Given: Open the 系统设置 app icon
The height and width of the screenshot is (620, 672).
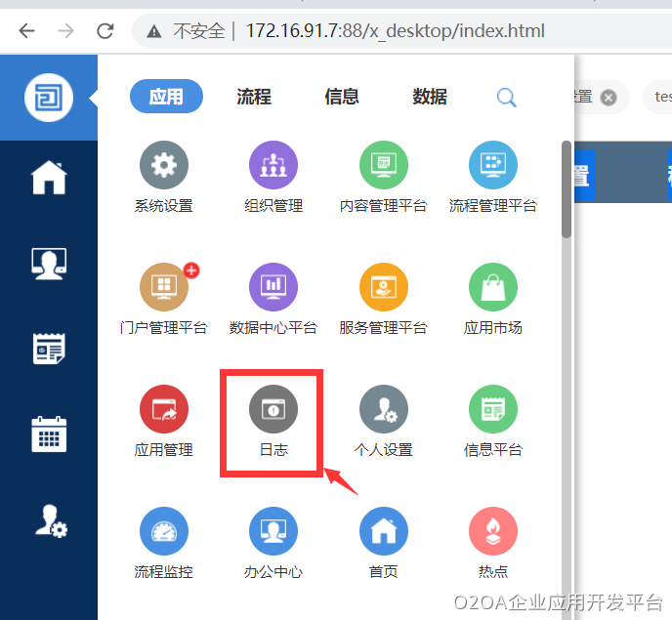Looking at the screenshot, I should tap(163, 166).
